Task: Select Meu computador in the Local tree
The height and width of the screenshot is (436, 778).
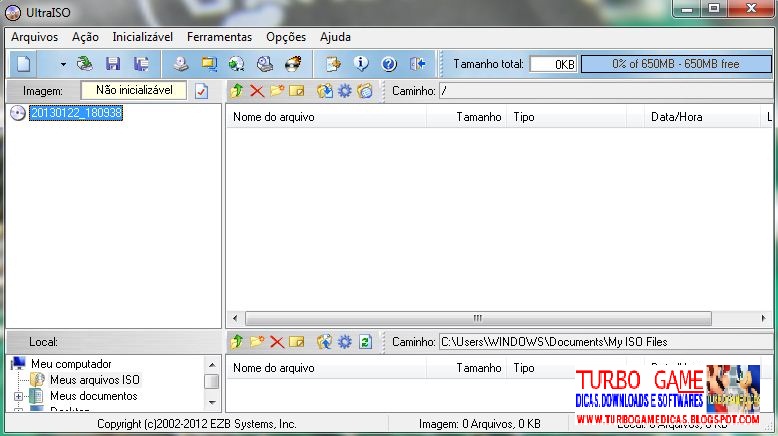Action: [x=71, y=364]
